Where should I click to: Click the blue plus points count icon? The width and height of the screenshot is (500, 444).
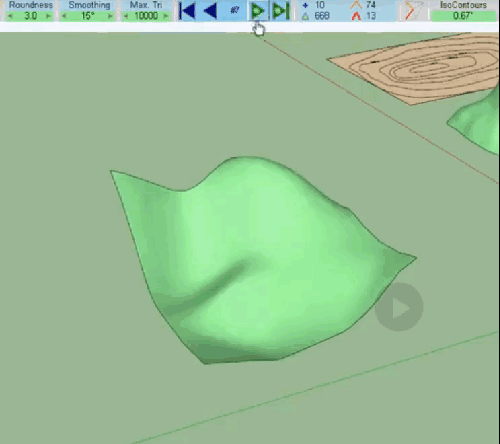305,5
